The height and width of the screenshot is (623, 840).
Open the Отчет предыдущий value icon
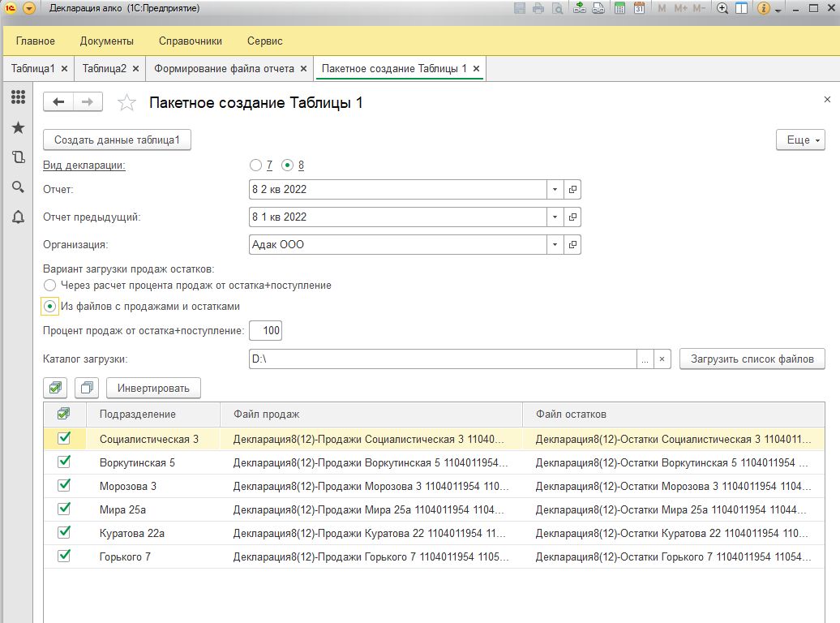coord(572,217)
